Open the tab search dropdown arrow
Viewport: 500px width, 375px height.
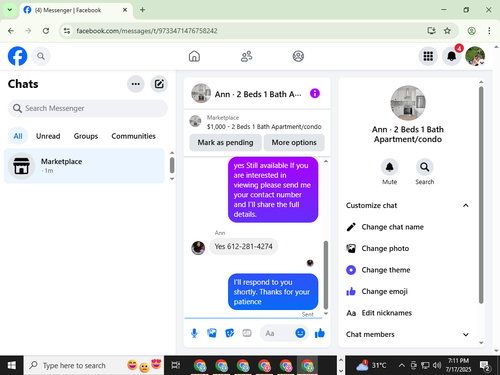(10, 10)
